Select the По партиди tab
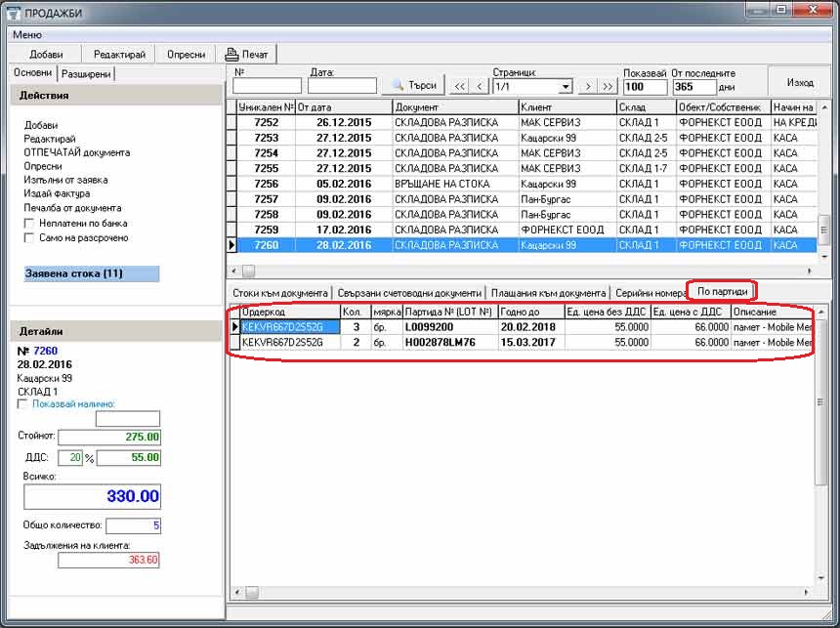840x628 pixels. pos(722,291)
